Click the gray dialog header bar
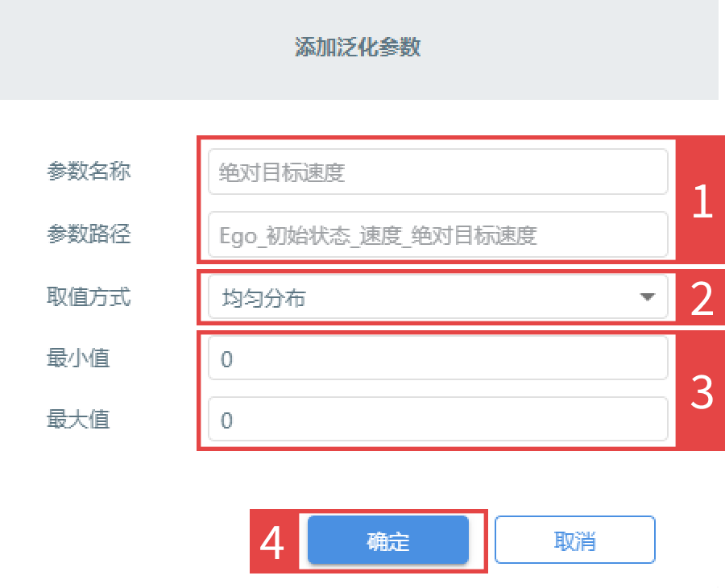 coord(359,49)
